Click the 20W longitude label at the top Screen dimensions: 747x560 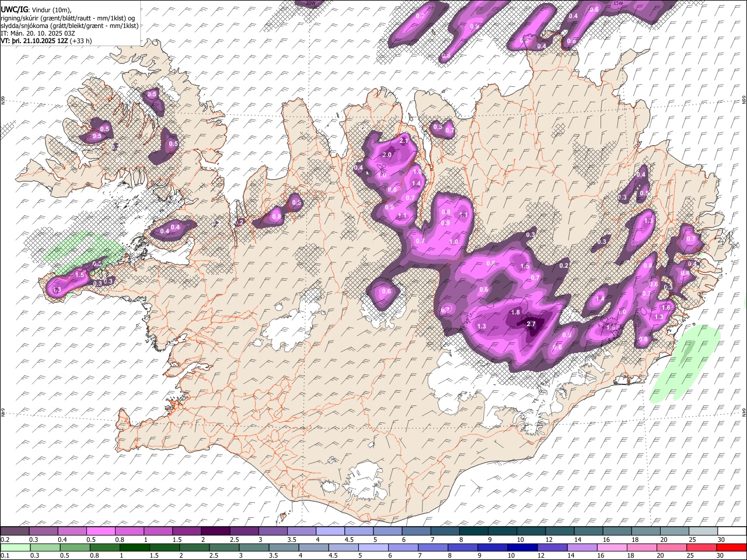[x=310, y=3]
